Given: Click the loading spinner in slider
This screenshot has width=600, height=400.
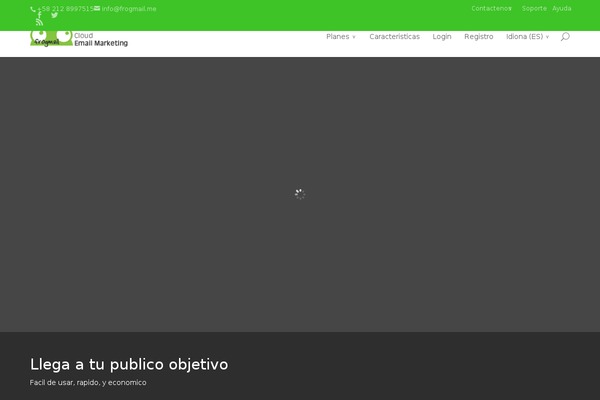Looking at the screenshot, I should (300, 194).
